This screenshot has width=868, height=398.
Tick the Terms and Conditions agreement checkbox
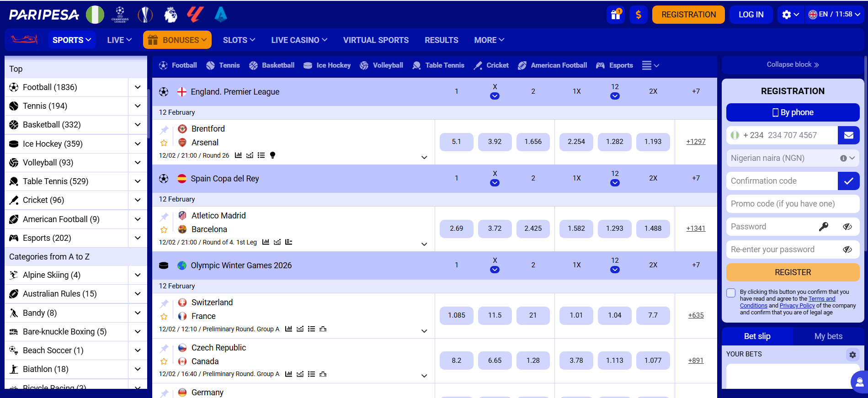coord(731,293)
